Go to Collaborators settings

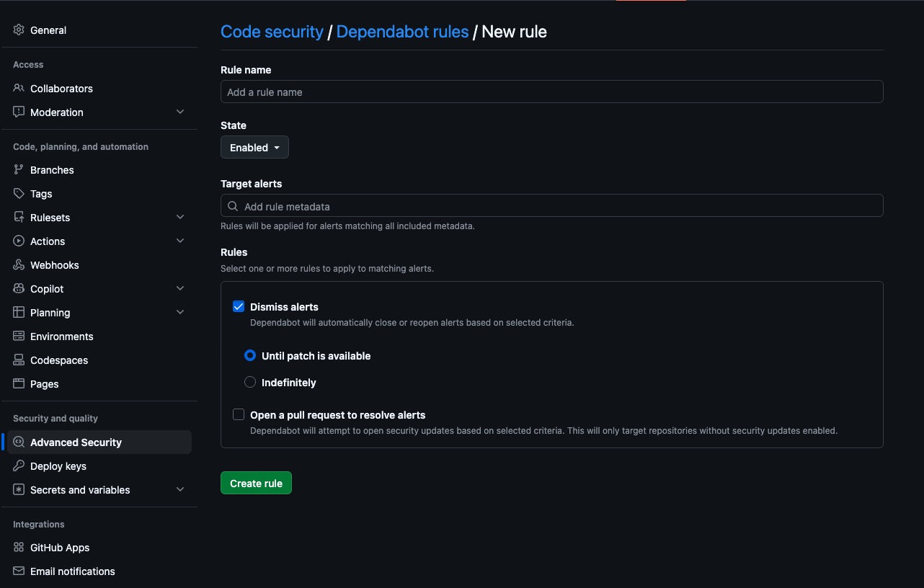coord(99,89)
